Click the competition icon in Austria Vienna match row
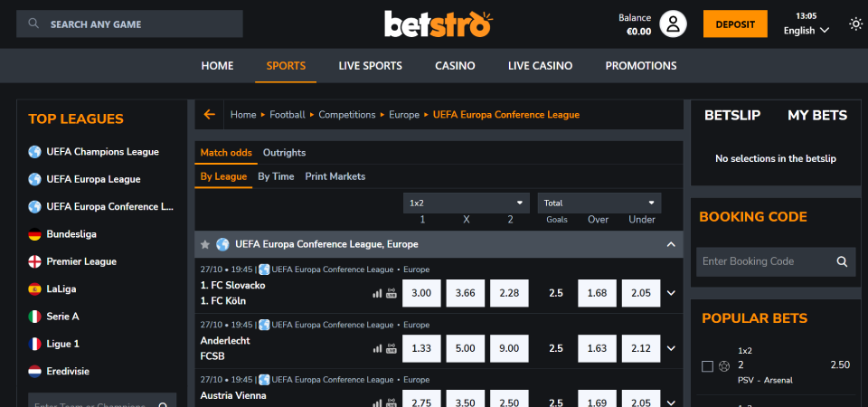The width and height of the screenshot is (868, 407). (x=264, y=380)
